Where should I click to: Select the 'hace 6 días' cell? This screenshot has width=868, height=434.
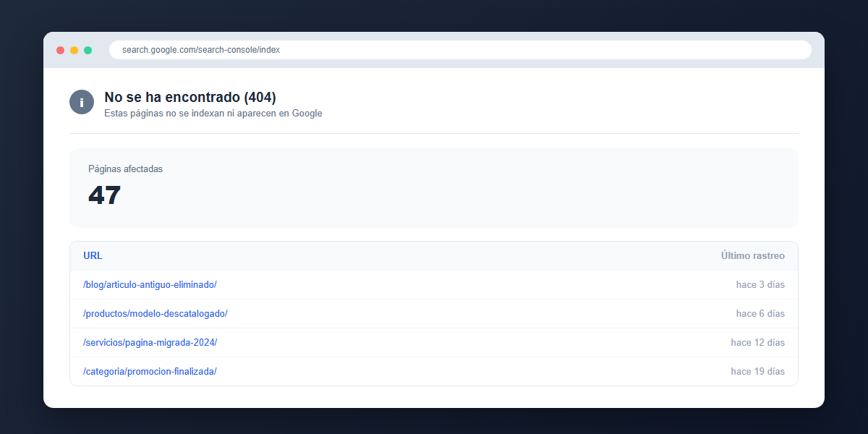(760, 314)
